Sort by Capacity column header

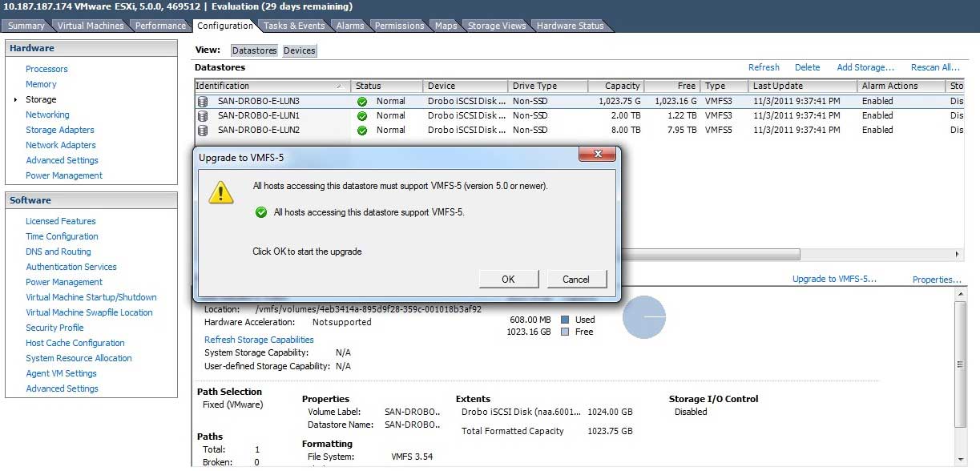(615, 86)
